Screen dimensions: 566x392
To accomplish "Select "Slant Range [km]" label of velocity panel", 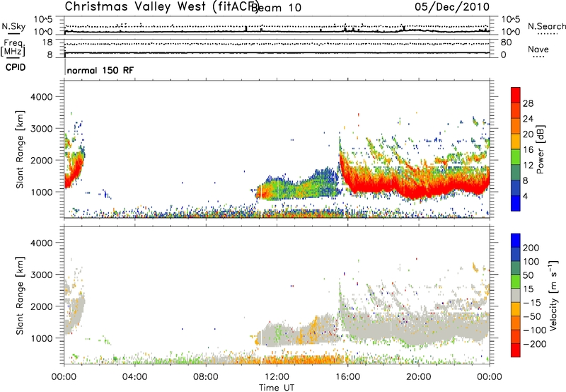I will point(20,295).
